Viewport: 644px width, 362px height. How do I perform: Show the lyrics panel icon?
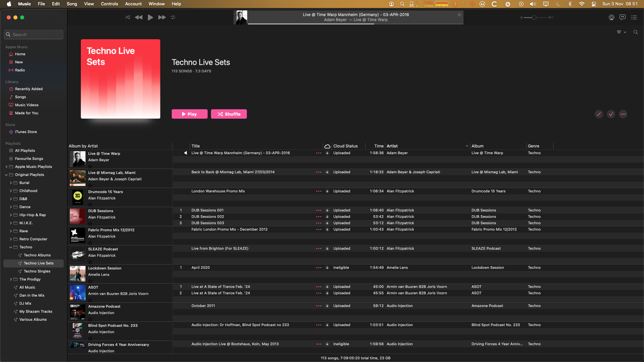[623, 17]
